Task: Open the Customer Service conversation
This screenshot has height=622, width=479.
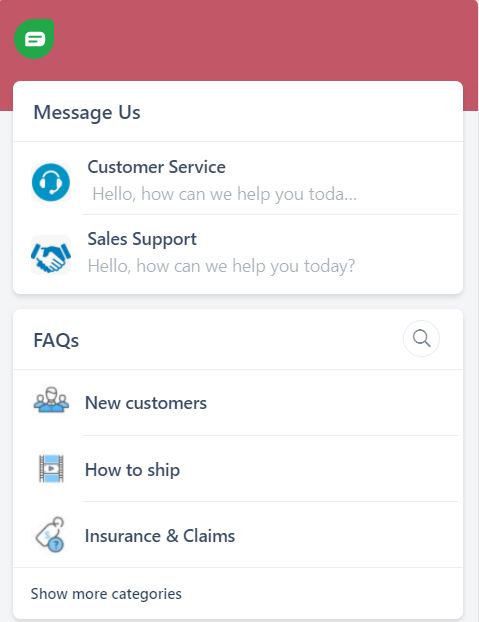Action: tap(238, 179)
